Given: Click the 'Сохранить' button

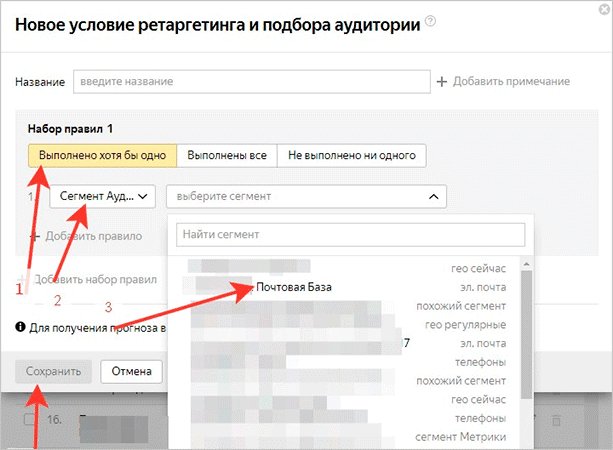Looking at the screenshot, I should (x=54, y=371).
